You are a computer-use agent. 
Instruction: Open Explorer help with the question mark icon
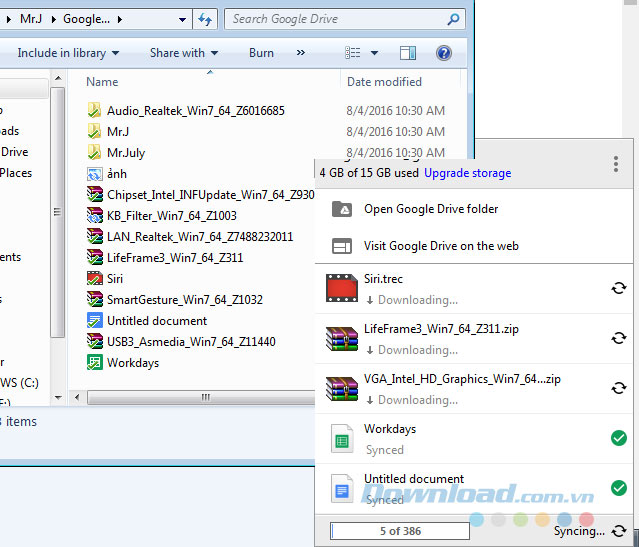pyautogui.click(x=444, y=53)
